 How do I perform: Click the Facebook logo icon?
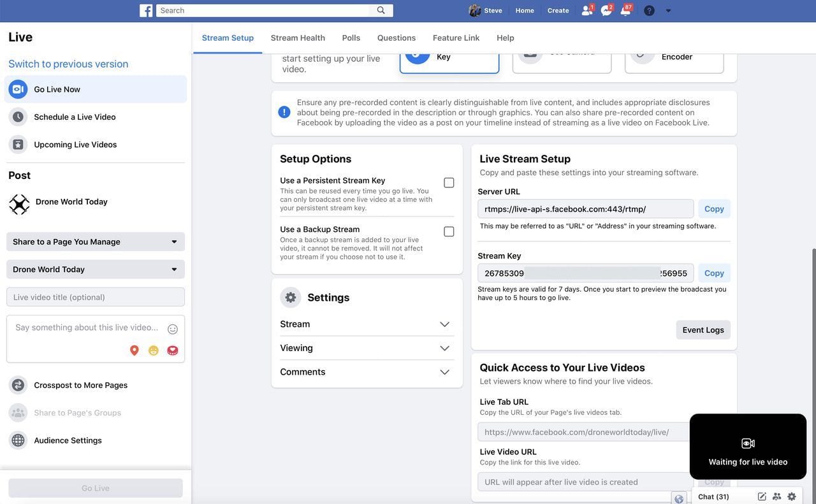[146, 10]
